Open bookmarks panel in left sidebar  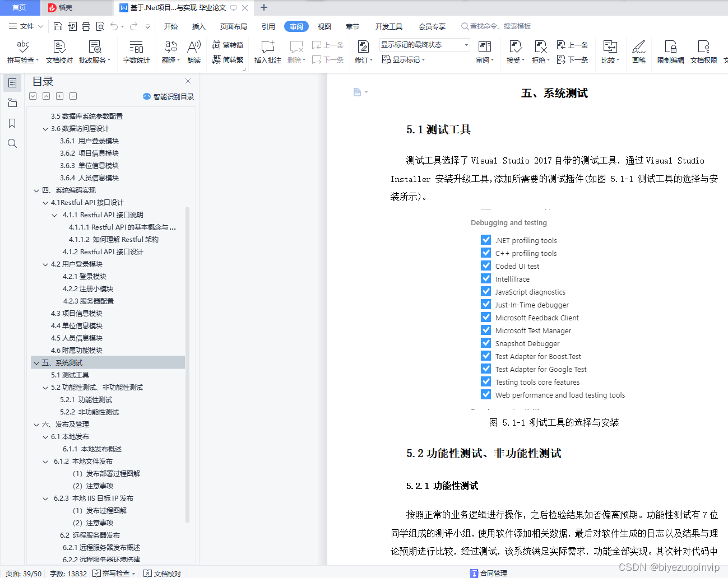12,123
